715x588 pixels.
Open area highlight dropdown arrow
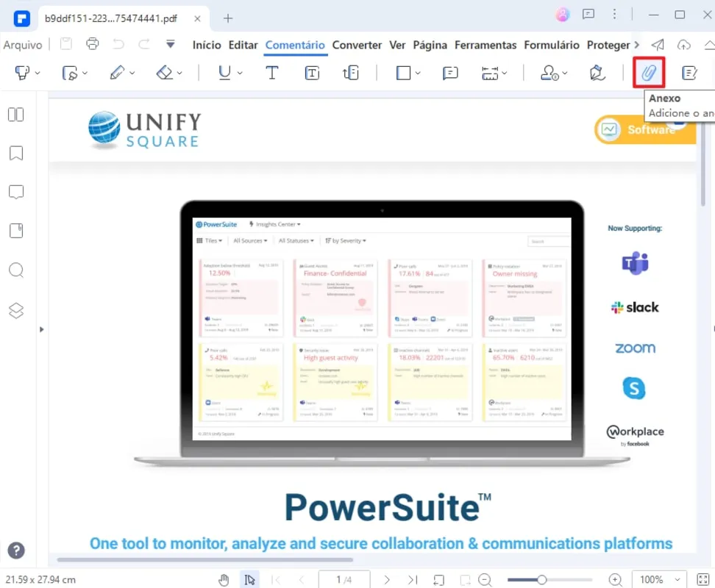[85, 73]
